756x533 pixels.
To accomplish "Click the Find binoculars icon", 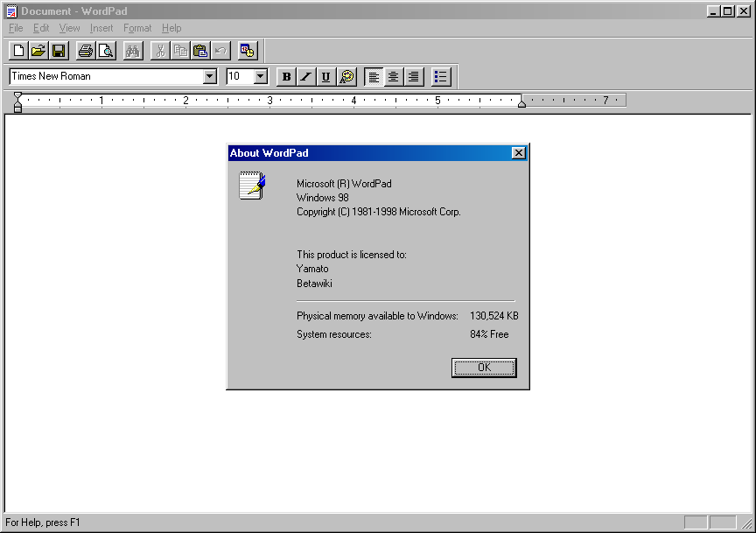I will [133, 51].
